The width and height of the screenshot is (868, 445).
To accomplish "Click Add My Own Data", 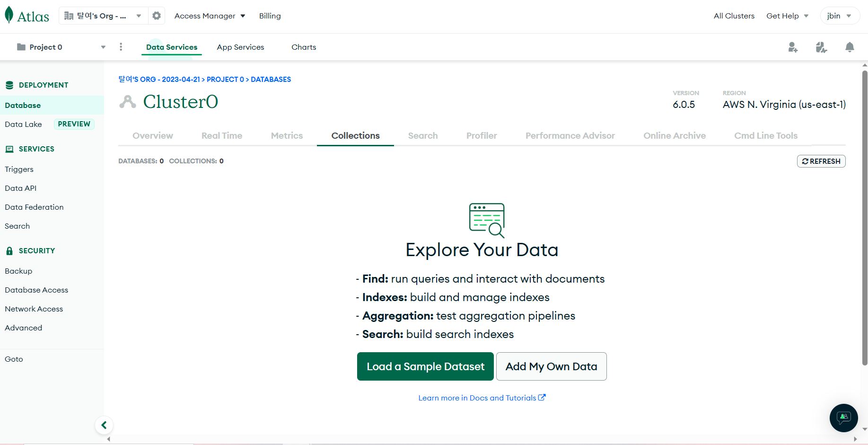I will tap(552, 366).
